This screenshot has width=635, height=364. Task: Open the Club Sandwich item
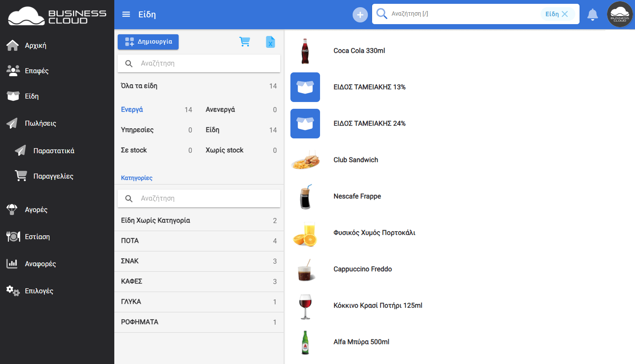[356, 160]
